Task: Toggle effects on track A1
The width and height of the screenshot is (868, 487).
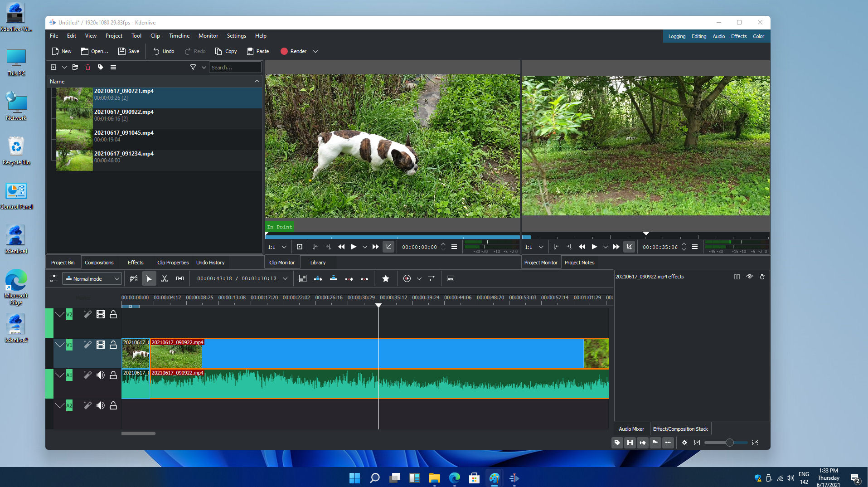Action: [x=88, y=375]
